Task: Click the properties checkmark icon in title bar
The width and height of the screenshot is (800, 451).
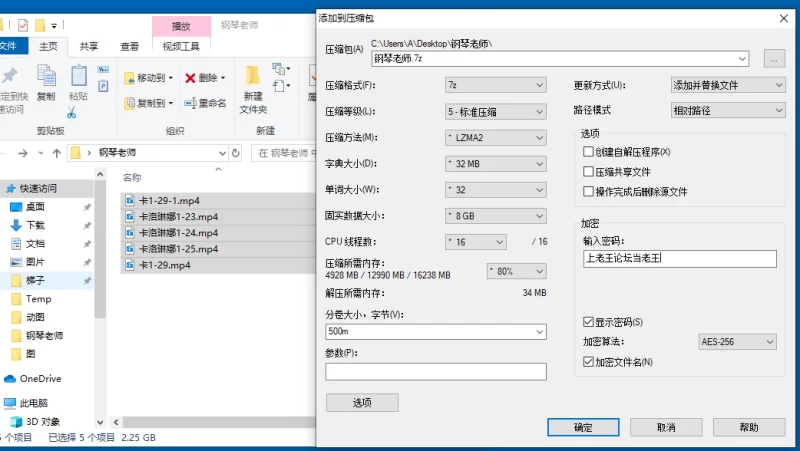Action: 23,24
